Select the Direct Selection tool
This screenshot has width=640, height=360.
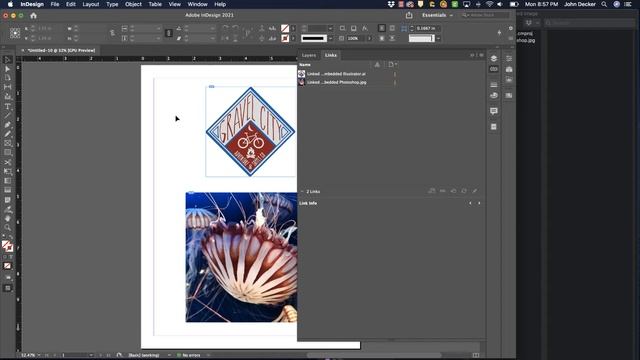(x=7, y=69)
